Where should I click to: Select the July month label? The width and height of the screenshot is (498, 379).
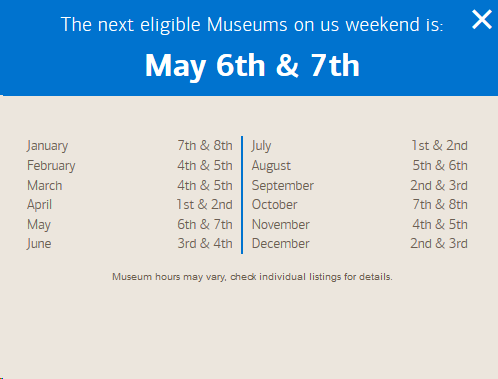point(261,146)
